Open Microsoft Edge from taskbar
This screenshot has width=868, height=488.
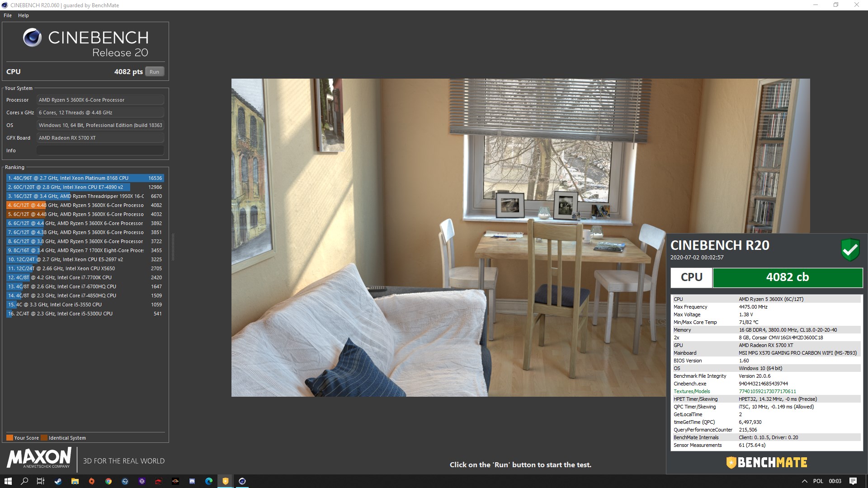209,481
